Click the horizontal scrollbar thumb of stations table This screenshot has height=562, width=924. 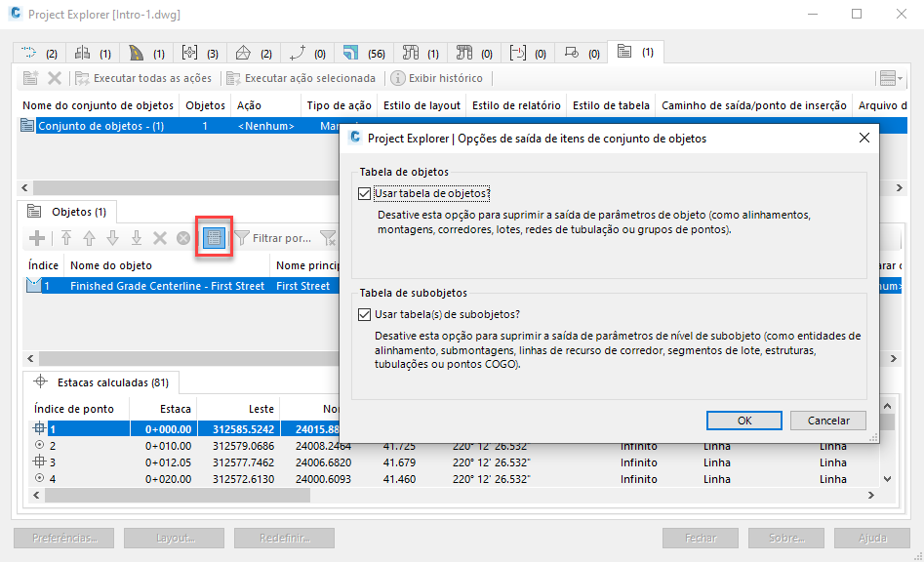[x=178, y=496]
